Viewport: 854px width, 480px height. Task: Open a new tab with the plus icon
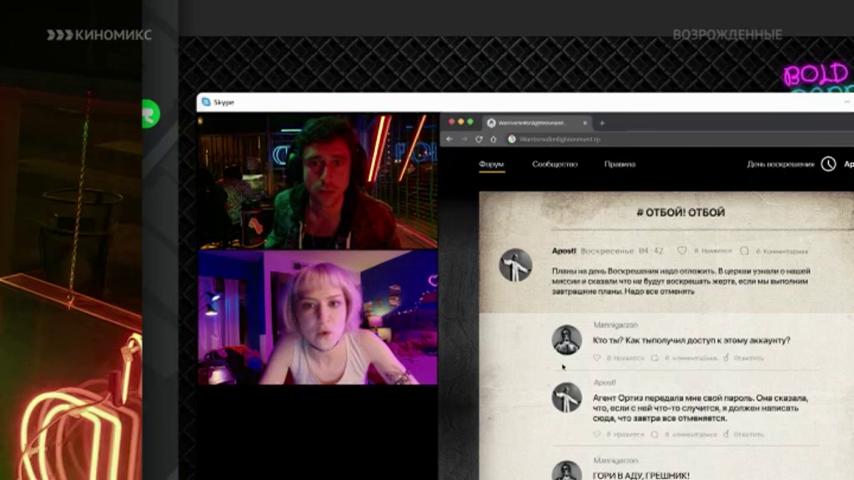point(602,123)
